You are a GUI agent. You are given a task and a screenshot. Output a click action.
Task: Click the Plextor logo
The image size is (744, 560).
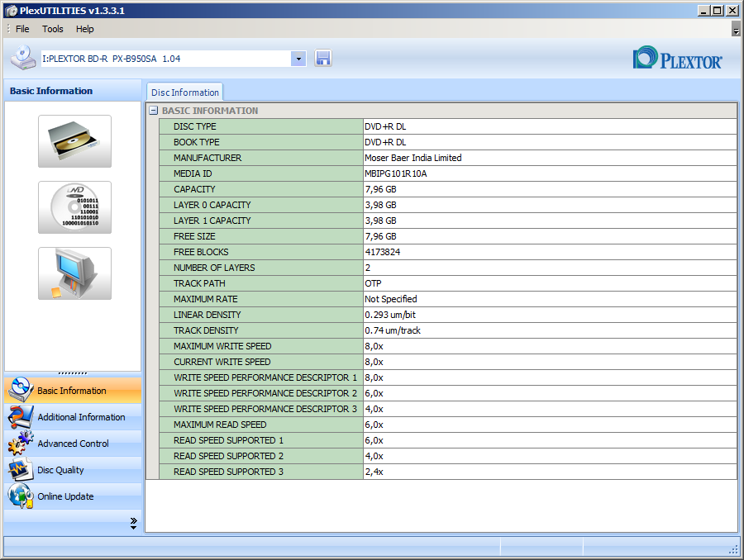[677, 59]
